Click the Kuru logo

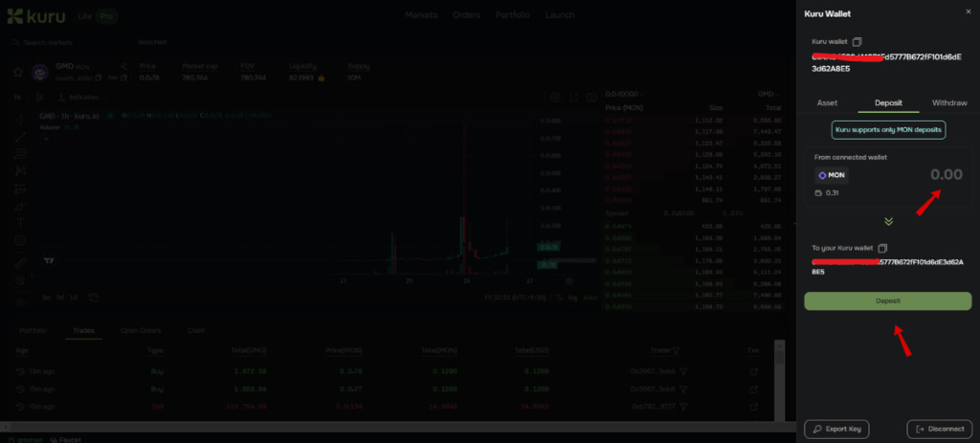[x=36, y=16]
